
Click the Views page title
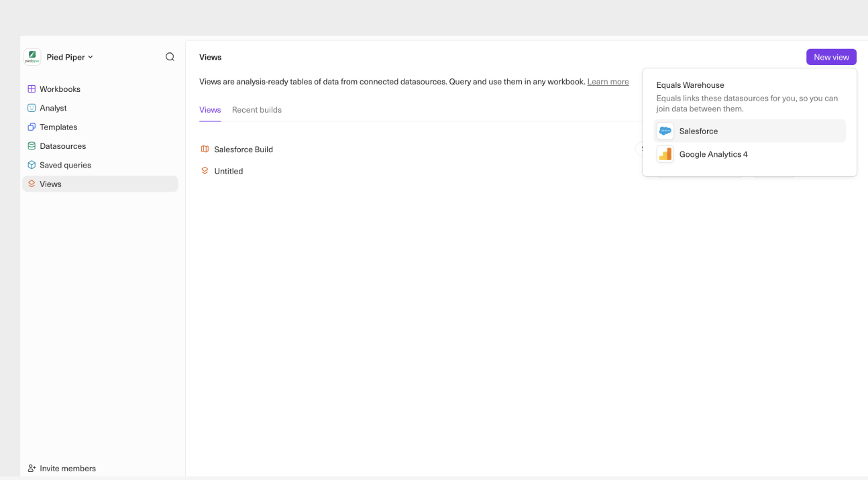[211, 57]
